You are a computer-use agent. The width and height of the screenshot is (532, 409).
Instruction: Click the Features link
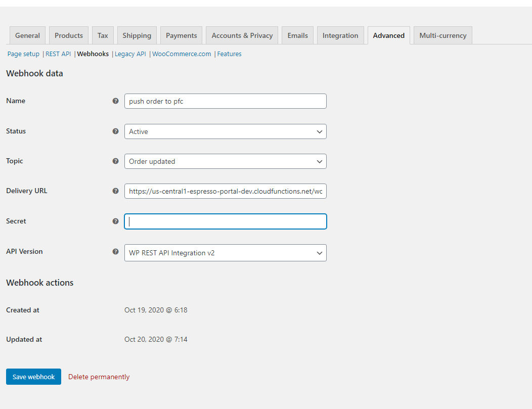[x=229, y=54]
